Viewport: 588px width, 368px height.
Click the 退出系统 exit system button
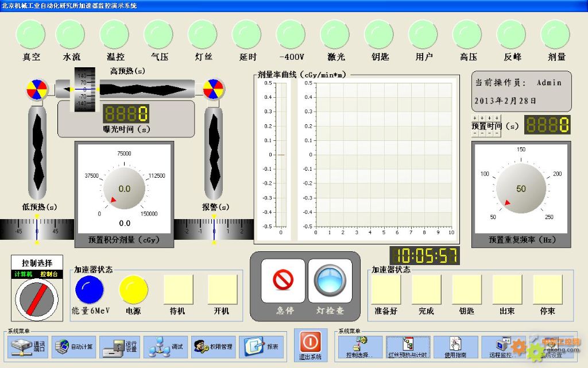click(x=310, y=345)
